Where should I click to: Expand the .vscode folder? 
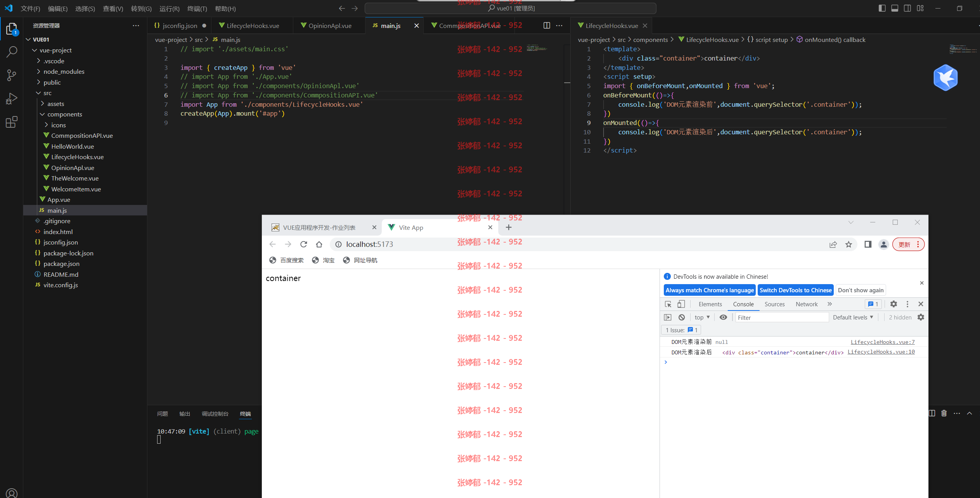click(x=38, y=61)
